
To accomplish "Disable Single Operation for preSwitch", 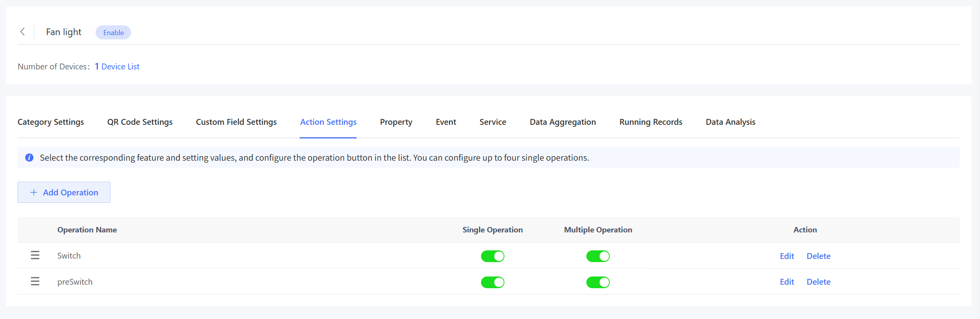I will coord(492,282).
